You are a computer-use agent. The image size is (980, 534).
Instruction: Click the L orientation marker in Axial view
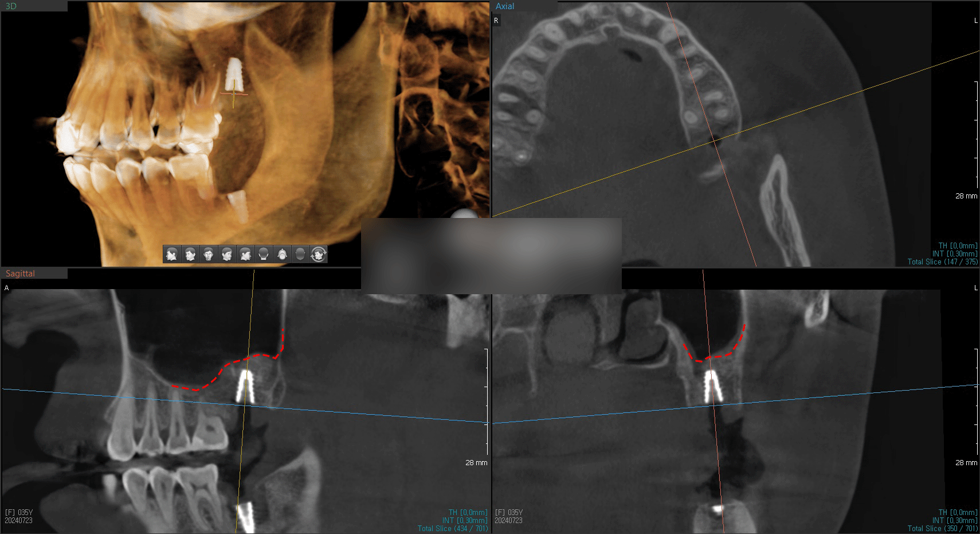(975, 21)
